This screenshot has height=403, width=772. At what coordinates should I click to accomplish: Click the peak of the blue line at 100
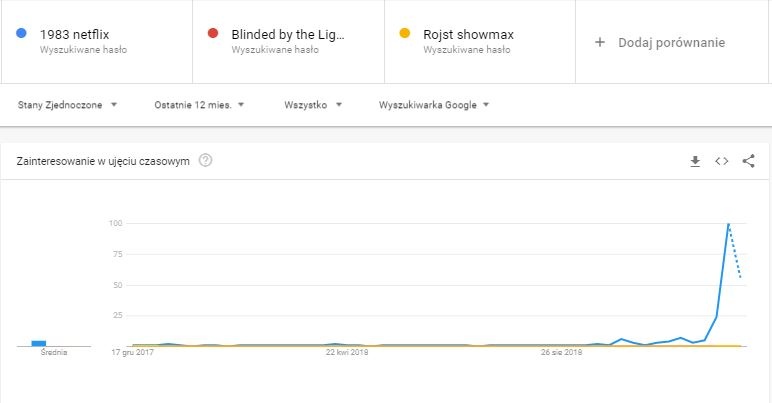pyautogui.click(x=728, y=224)
